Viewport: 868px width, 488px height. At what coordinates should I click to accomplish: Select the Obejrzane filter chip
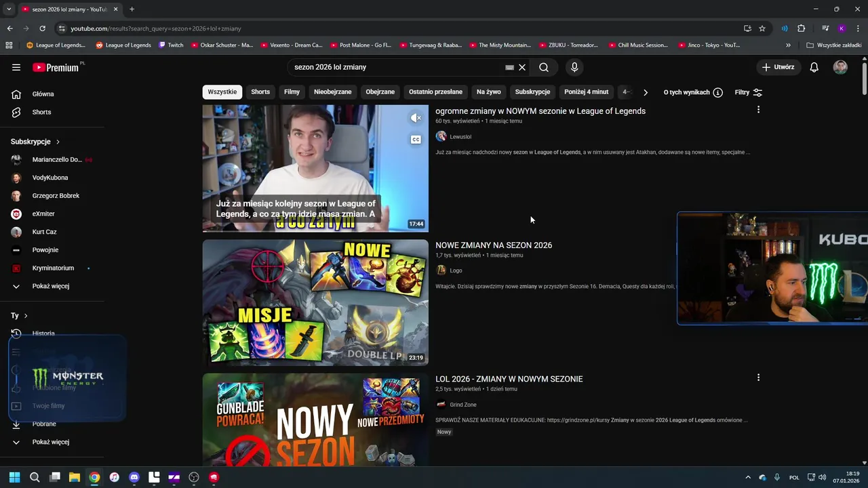pyautogui.click(x=380, y=92)
